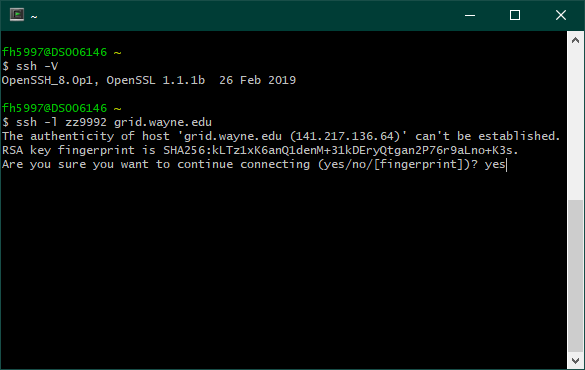Click the first green fh5997@DS006146 prompt
The height and width of the screenshot is (370, 585).
54,52
